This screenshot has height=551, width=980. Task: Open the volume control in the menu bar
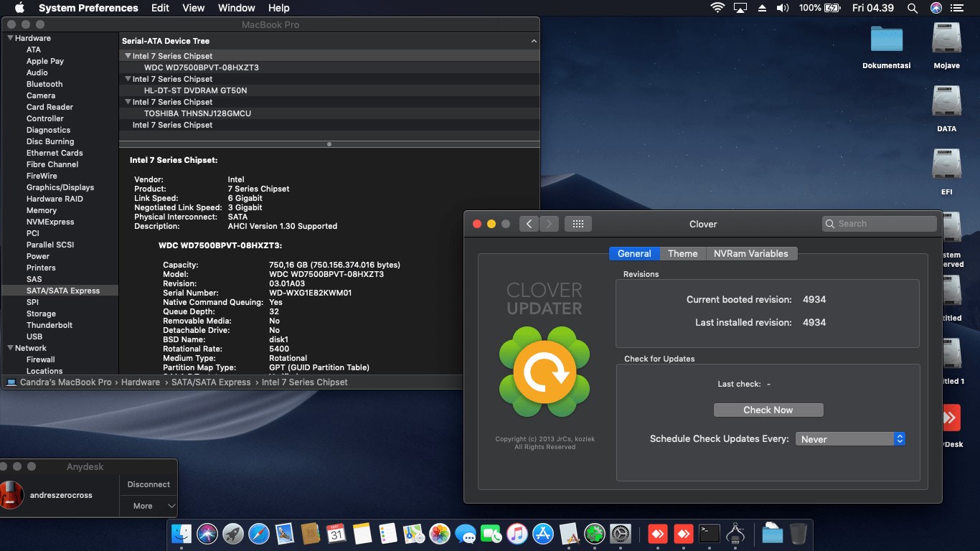click(x=783, y=8)
